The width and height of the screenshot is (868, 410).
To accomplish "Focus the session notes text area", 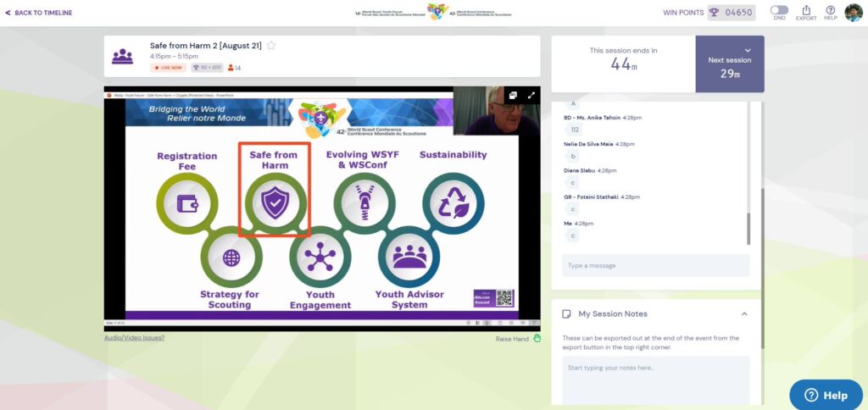I will coord(655,380).
